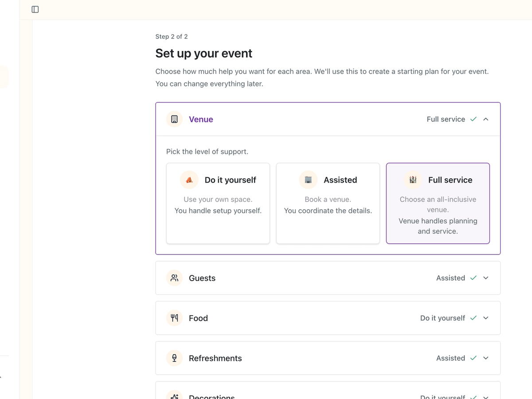This screenshot has width=532, height=399.
Task: Click the green checkmark in Food row
Action: point(473,318)
